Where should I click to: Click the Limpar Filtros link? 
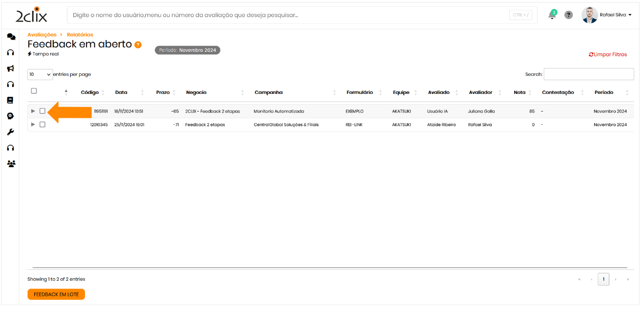pyautogui.click(x=608, y=55)
